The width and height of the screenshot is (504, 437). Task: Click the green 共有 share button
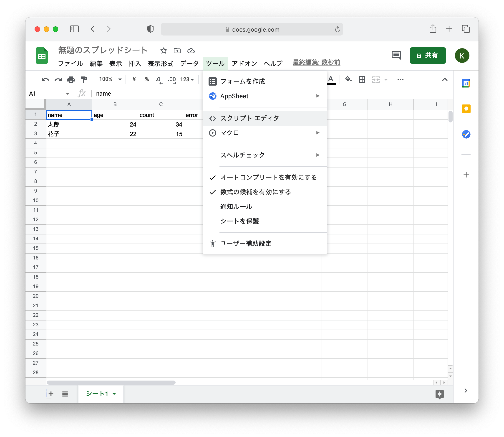[x=428, y=55]
